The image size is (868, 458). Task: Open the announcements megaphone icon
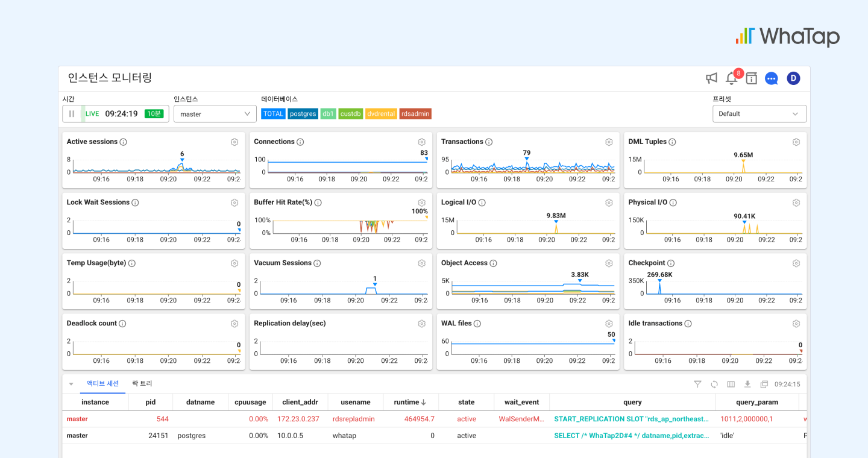click(x=712, y=78)
